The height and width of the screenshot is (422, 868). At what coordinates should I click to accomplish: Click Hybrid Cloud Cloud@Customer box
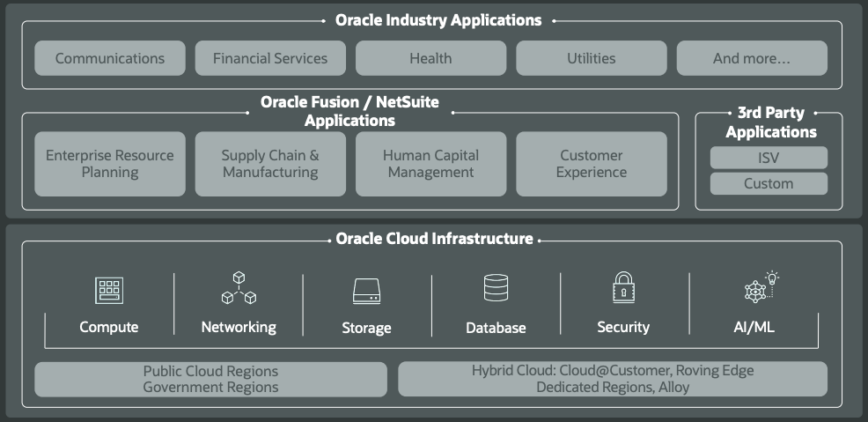coord(613,380)
